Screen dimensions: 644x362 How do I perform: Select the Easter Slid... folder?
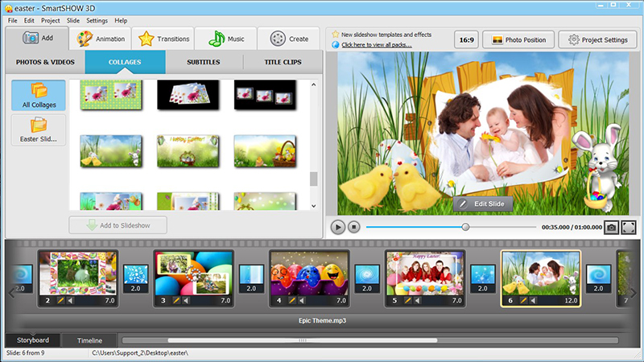click(39, 130)
